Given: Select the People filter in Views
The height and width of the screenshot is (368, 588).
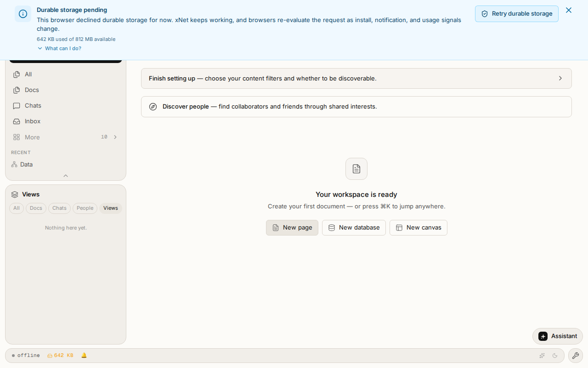Looking at the screenshot, I should [x=85, y=208].
